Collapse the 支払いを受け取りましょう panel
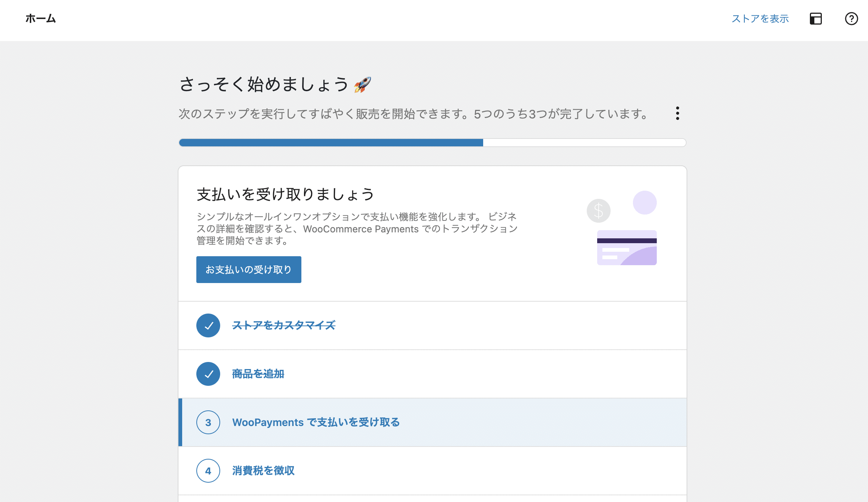 (285, 194)
